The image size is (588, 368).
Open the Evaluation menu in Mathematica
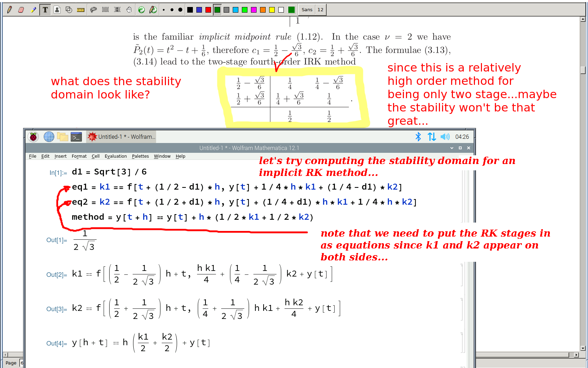click(x=115, y=156)
